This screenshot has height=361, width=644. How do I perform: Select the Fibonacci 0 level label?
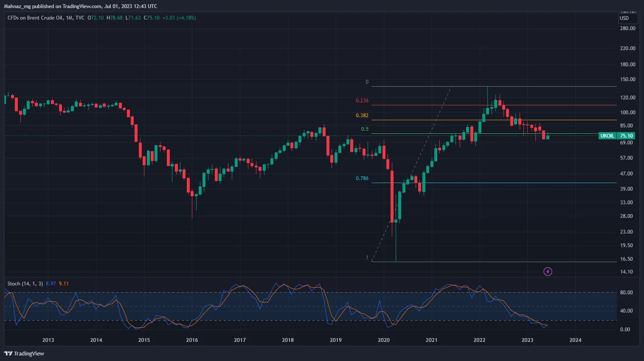point(367,82)
